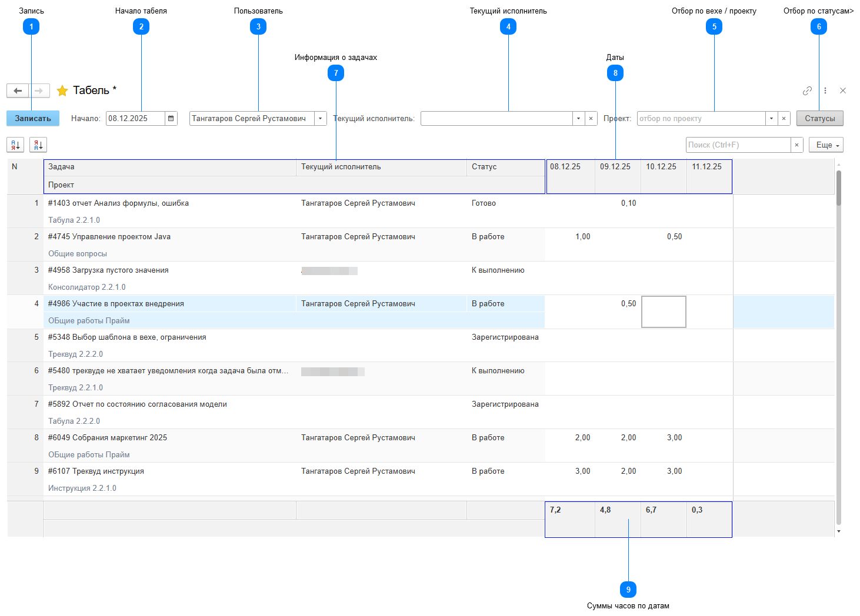This screenshot has height=616, width=860.
Task: Select task #1403 отчет Анализ формулы, ошибка
Action: point(118,203)
